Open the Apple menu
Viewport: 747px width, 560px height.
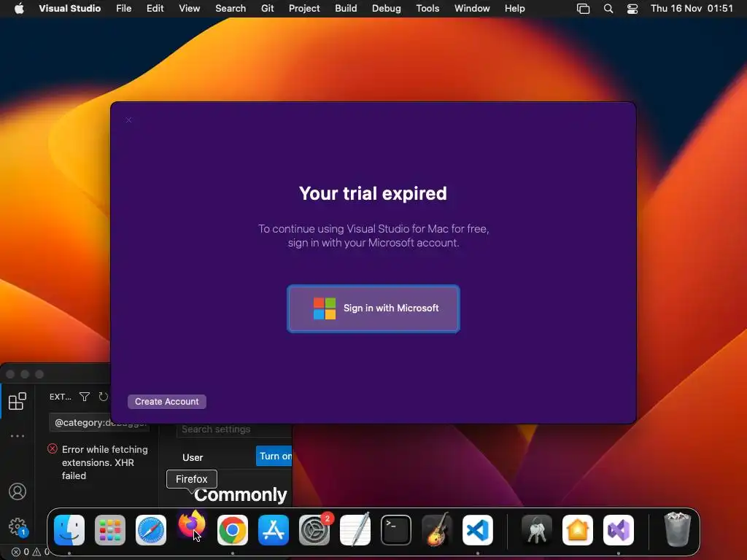(x=19, y=8)
